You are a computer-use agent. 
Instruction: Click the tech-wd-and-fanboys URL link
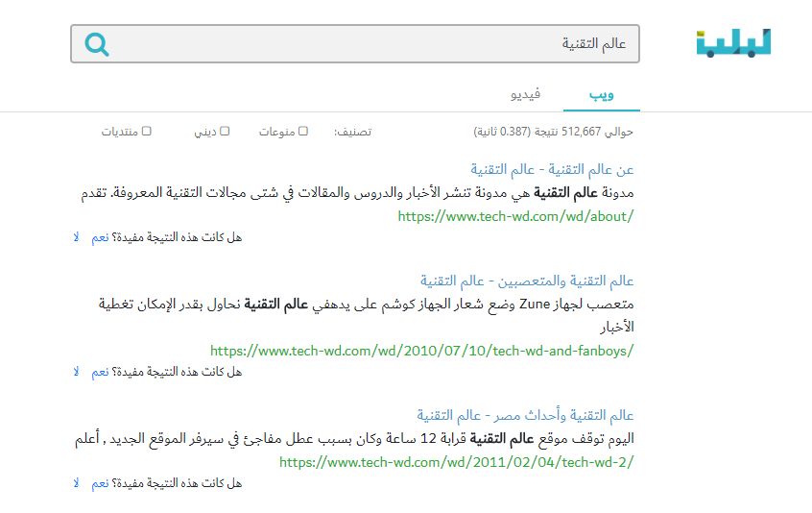[422, 351]
